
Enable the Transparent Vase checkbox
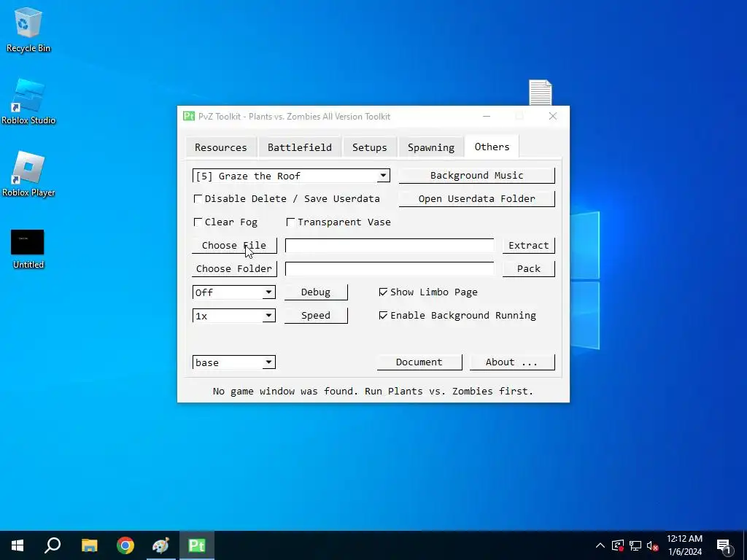(x=290, y=222)
